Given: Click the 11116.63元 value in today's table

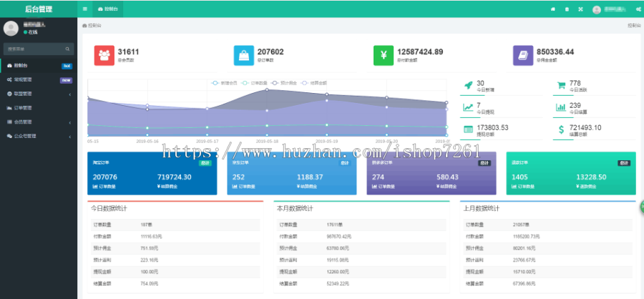Looking at the screenshot, I should tap(150, 237).
